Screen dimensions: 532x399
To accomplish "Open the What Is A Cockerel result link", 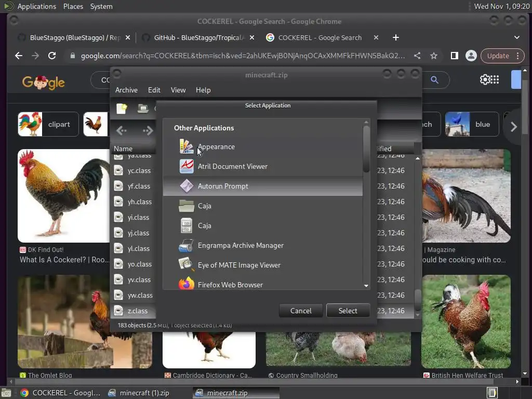I will point(64,260).
